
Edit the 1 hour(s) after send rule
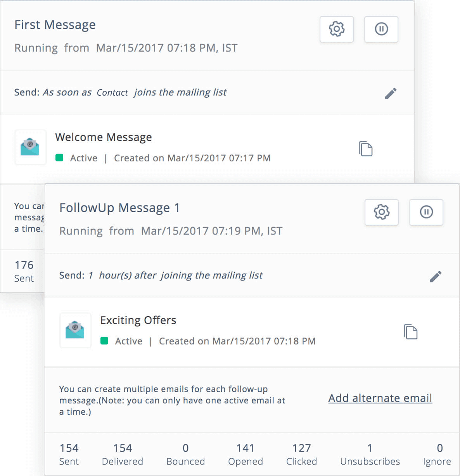click(436, 276)
